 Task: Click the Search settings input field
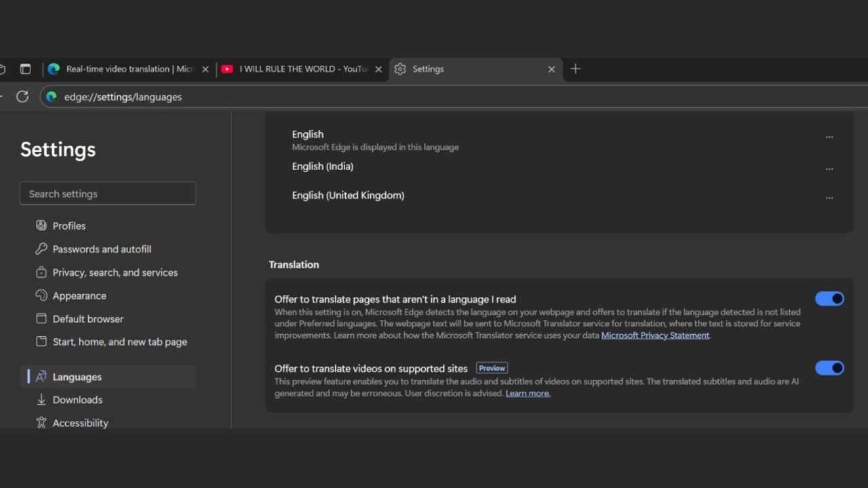(x=108, y=194)
